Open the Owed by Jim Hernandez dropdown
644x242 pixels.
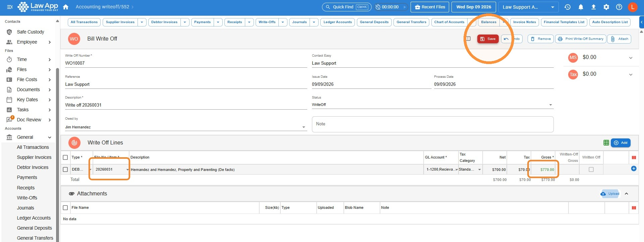coord(186,127)
